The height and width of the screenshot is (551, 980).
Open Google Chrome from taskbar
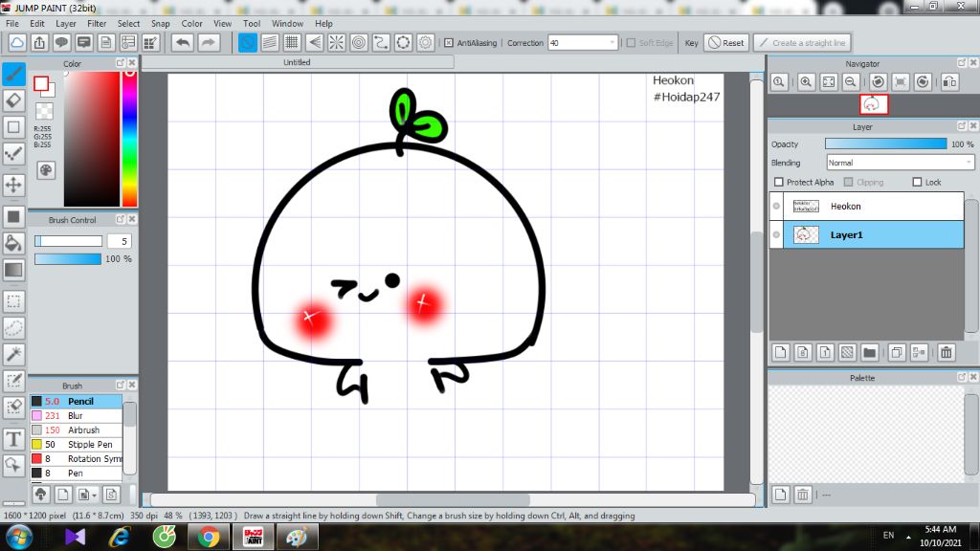pos(208,538)
